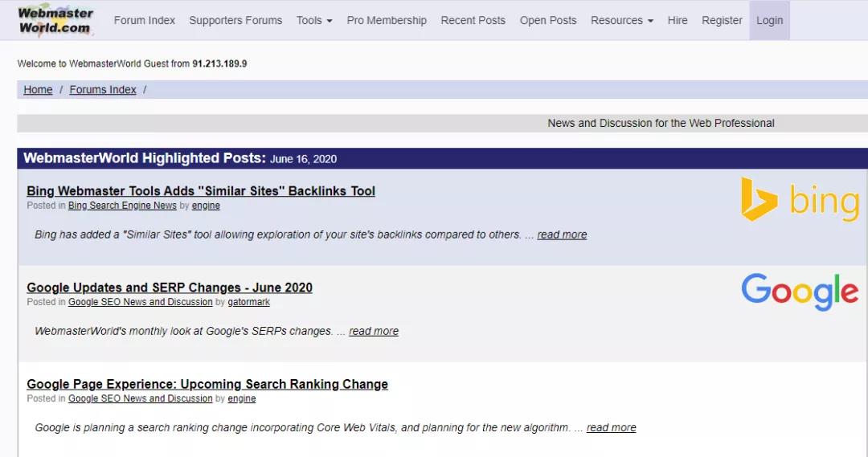View gatormark's profile

click(248, 302)
